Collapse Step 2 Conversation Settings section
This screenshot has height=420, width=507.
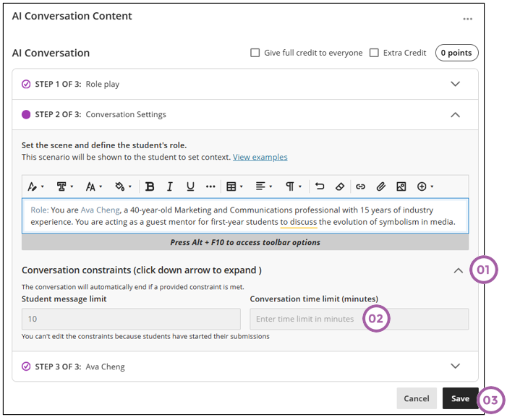[x=455, y=115]
